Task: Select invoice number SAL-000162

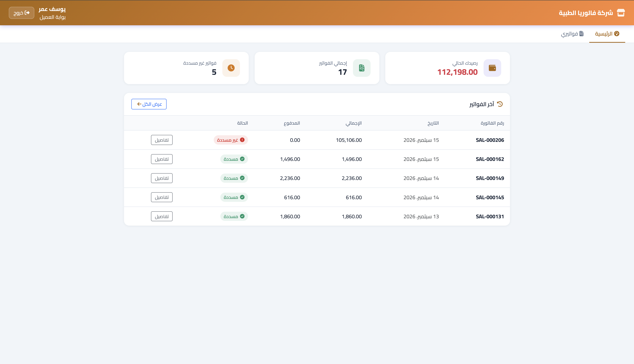Action: pos(490,159)
